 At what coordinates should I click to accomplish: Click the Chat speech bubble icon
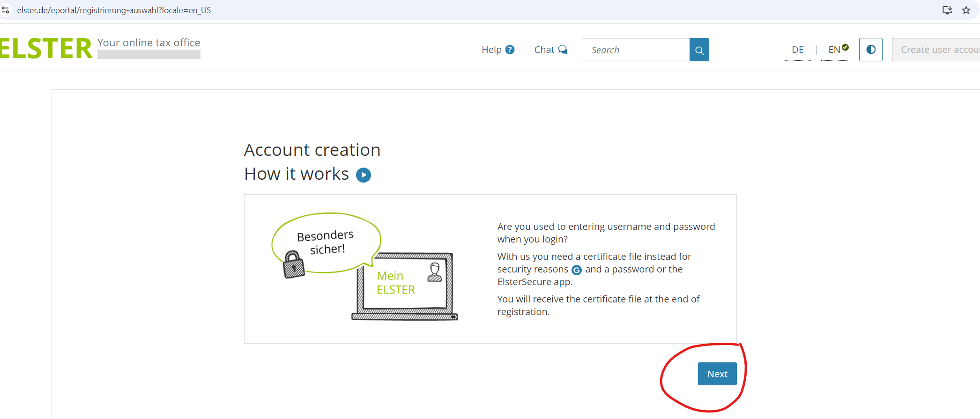click(x=563, y=50)
